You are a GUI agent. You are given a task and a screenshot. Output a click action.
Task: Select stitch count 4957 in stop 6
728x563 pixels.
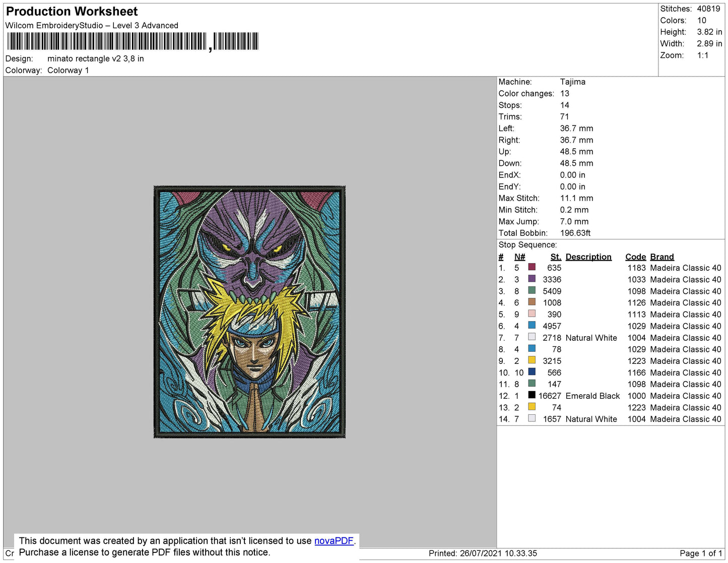[x=552, y=327]
